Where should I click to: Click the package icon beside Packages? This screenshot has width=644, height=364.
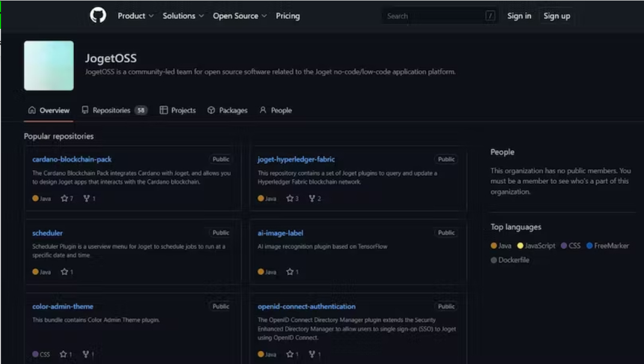point(211,110)
